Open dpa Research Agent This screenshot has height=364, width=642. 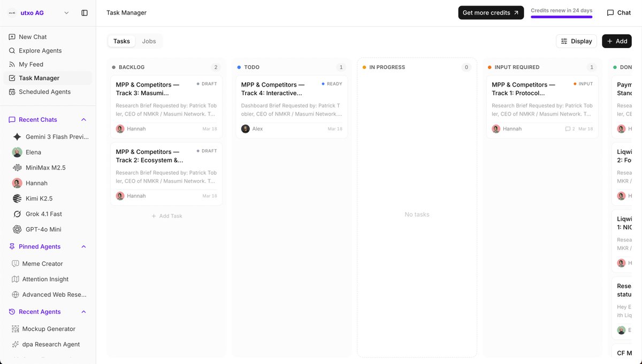tap(50, 344)
